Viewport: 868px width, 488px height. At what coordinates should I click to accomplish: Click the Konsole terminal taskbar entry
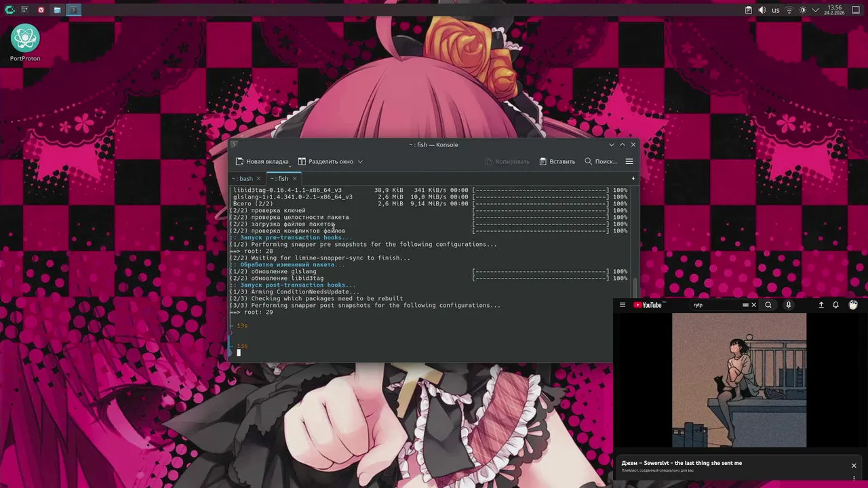(73, 10)
